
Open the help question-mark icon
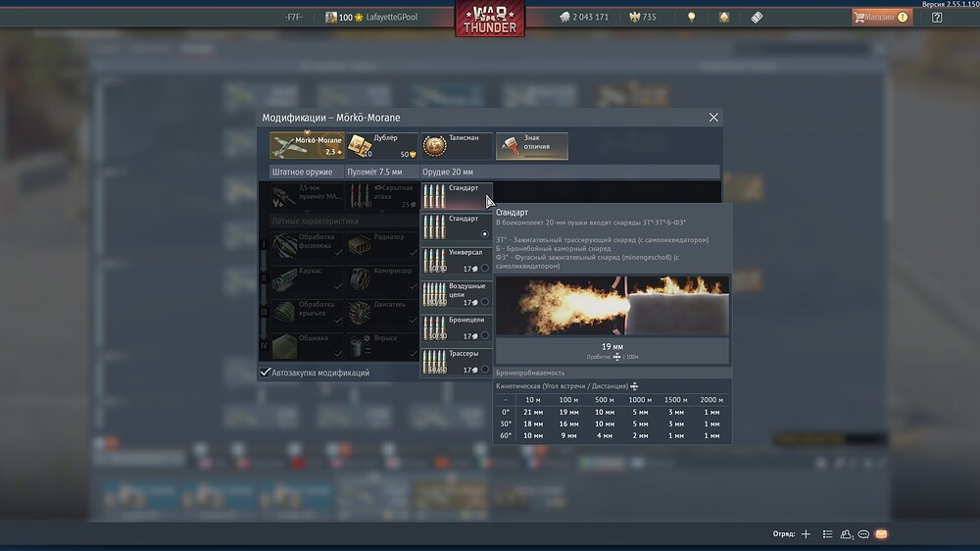937,18
